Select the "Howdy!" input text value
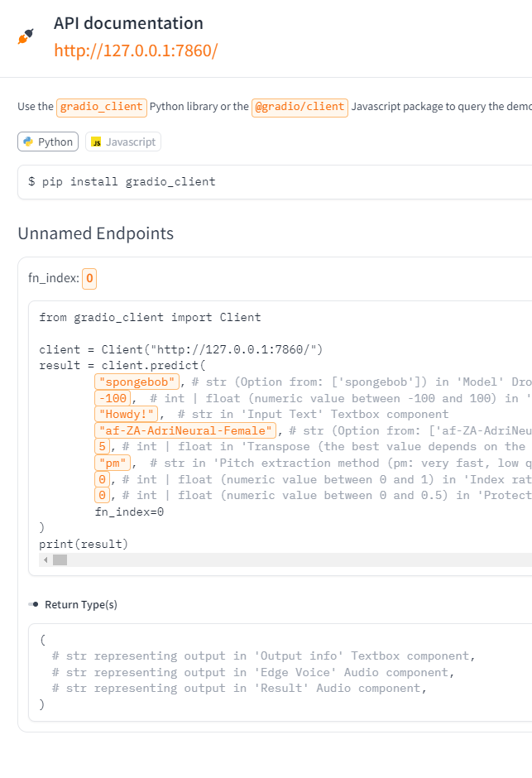 point(126,415)
